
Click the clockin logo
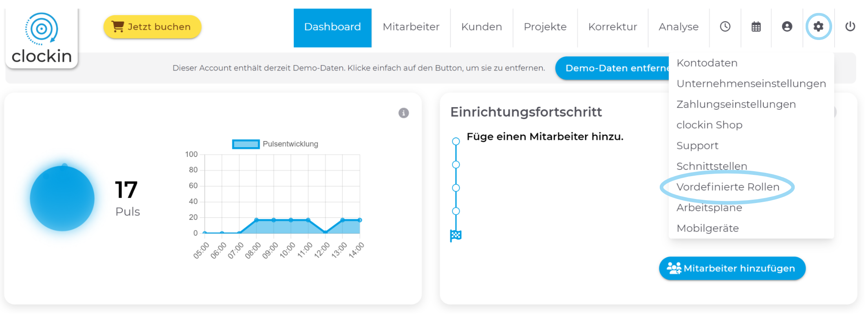pos(42,38)
